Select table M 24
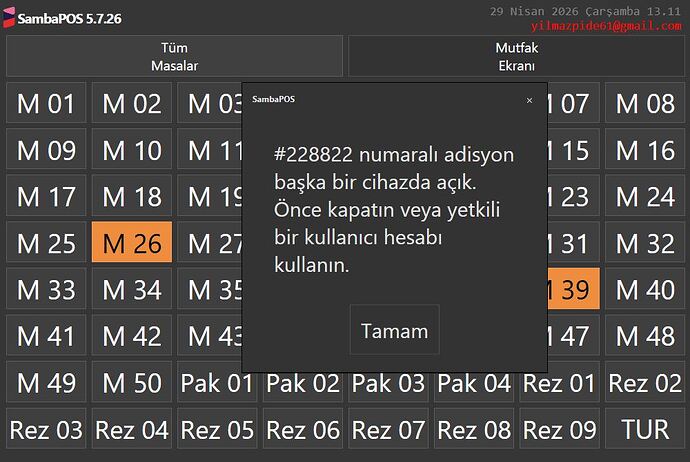This screenshot has width=690, height=462. pos(645,197)
